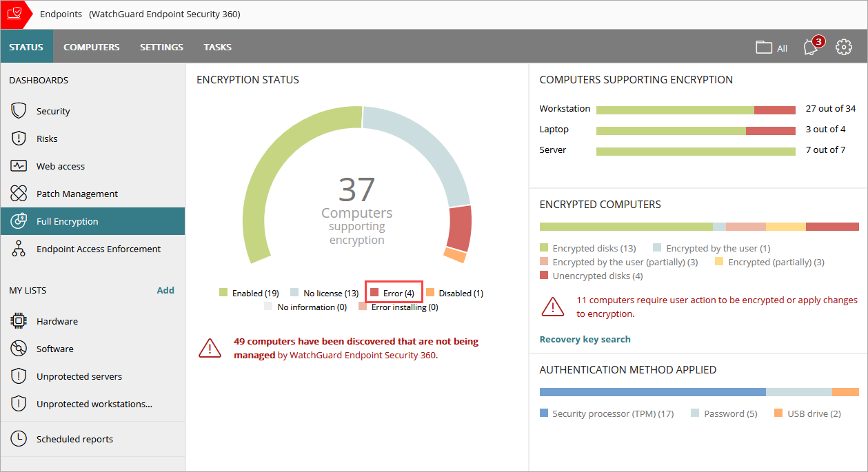Click the No license (13) legend entry

(x=325, y=293)
